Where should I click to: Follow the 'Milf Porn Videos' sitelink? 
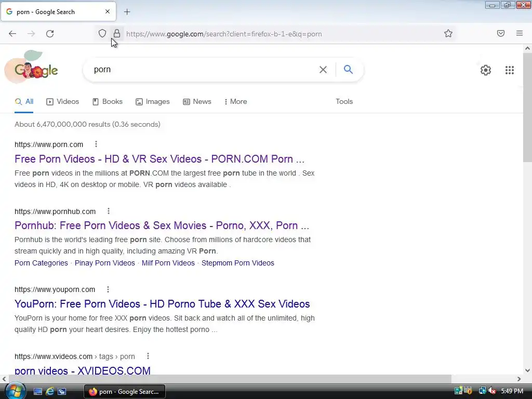(168, 263)
